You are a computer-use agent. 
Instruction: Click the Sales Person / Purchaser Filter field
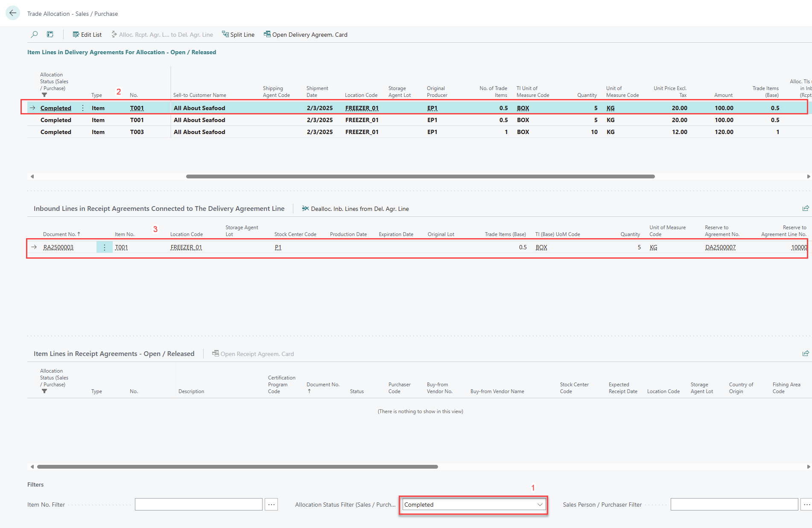(734, 505)
